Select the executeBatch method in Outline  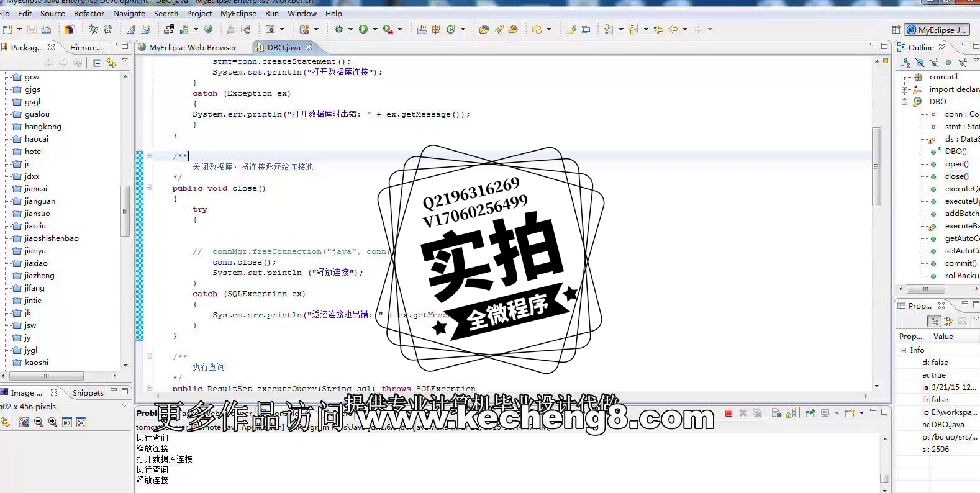pos(961,226)
